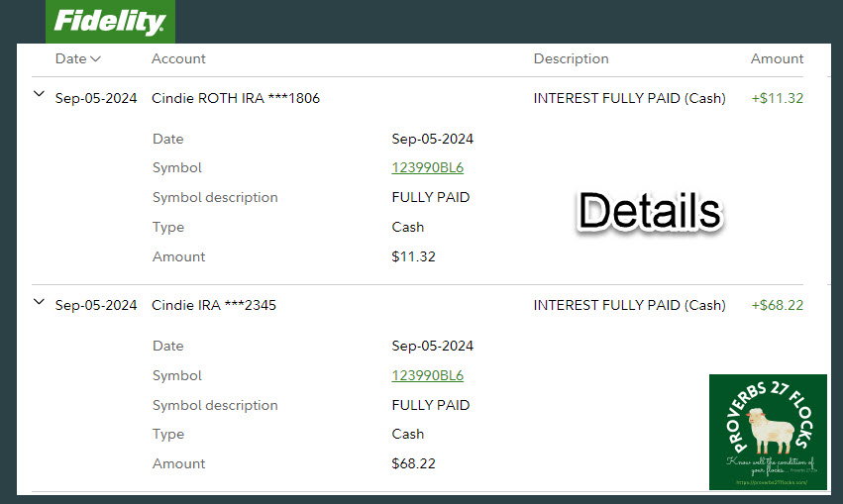Sort by Date column arrow
The image size is (843, 504).
click(95, 59)
